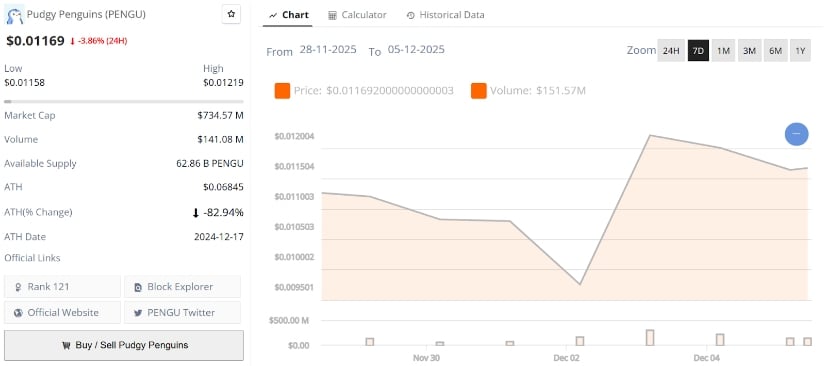Click the To date 05-12-2025 field
This screenshot has width=825, height=366.
416,49
